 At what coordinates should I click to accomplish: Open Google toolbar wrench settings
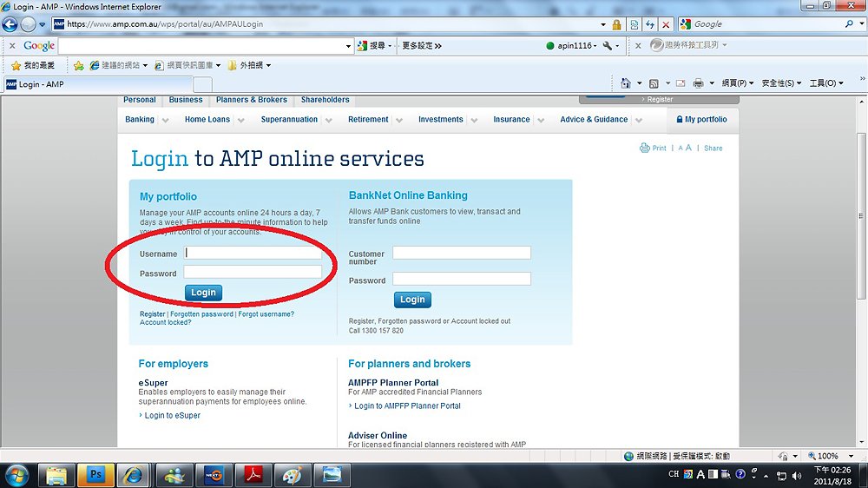(608, 45)
